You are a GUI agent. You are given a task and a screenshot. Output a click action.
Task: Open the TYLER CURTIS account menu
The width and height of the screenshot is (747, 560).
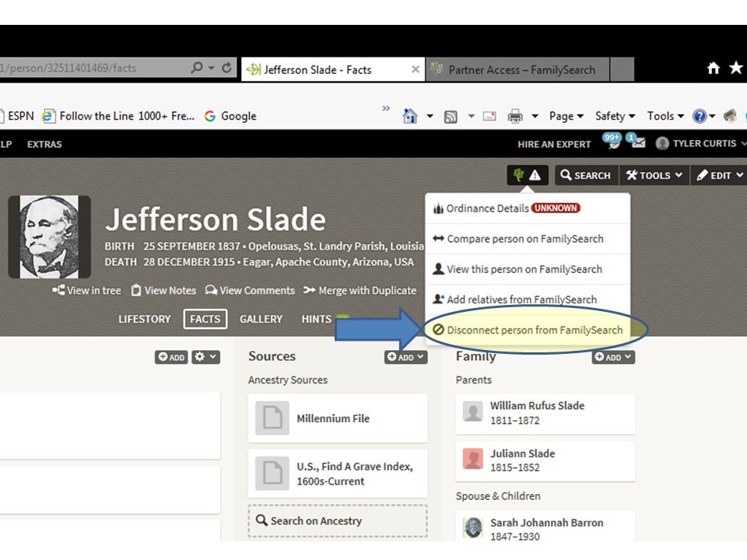700,143
